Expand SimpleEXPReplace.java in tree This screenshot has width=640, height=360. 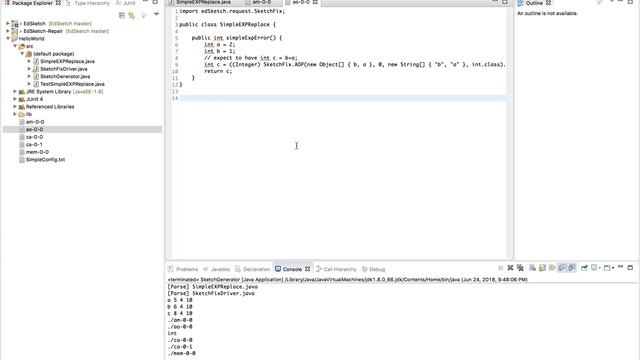pos(29,61)
